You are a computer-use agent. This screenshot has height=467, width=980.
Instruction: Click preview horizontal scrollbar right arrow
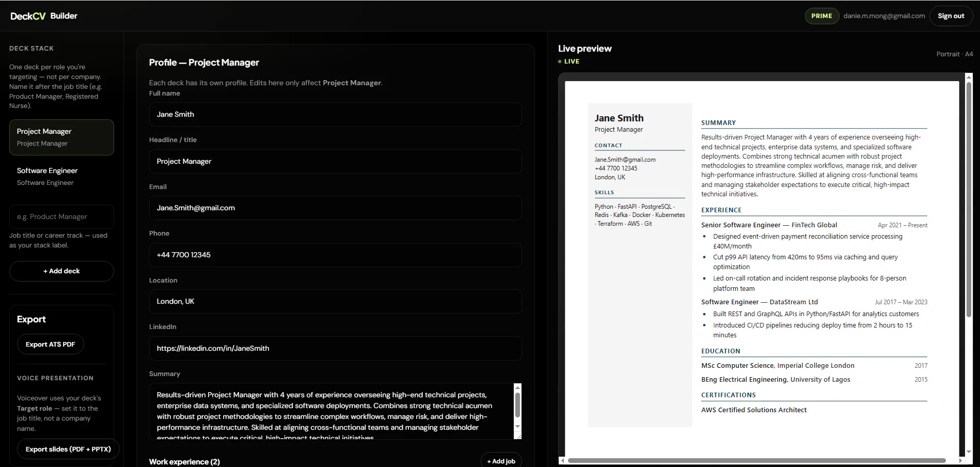point(960,460)
